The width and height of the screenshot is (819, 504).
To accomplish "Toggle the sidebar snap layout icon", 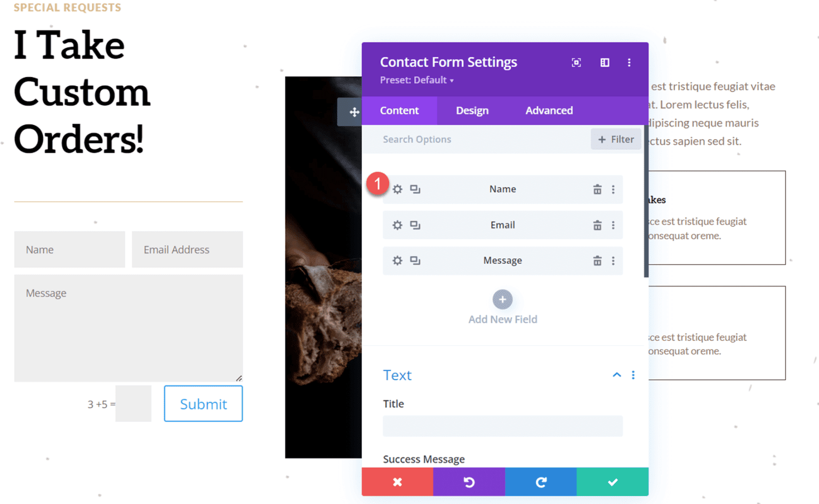I will (x=605, y=63).
